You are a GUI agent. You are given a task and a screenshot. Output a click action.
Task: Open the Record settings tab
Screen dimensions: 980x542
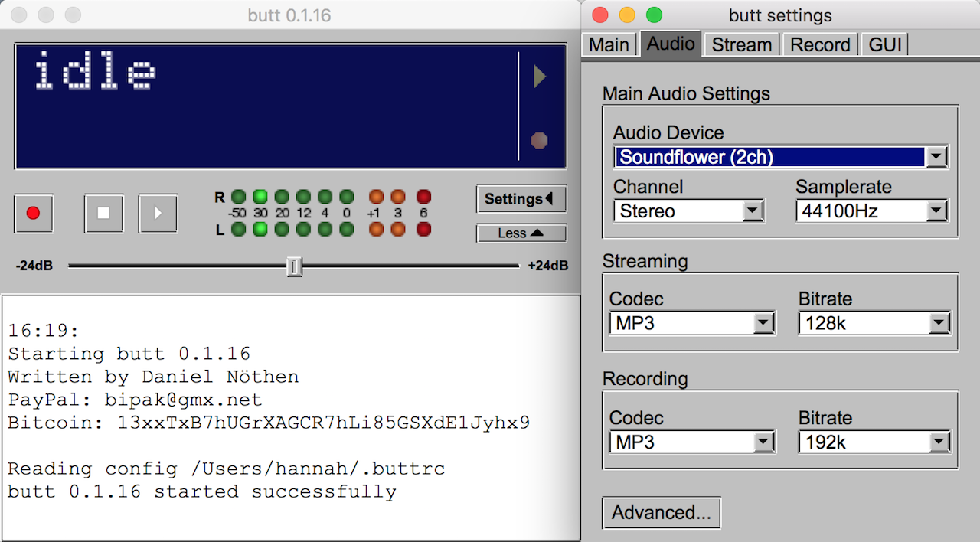tap(820, 44)
